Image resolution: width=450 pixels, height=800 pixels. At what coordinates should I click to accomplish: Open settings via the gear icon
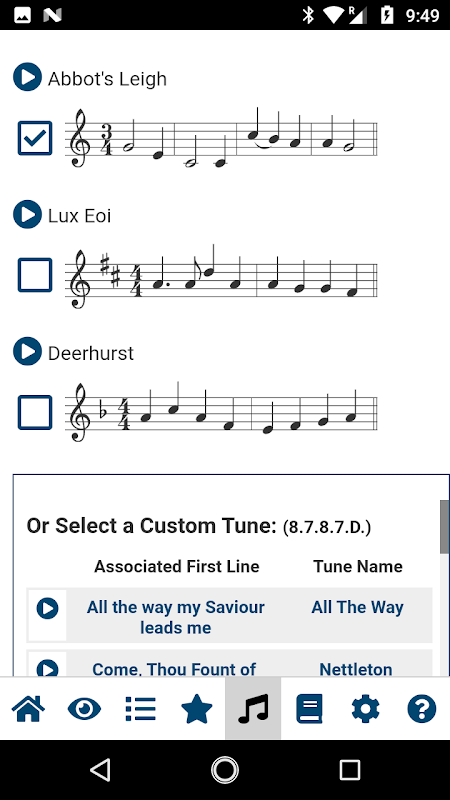[x=365, y=709]
